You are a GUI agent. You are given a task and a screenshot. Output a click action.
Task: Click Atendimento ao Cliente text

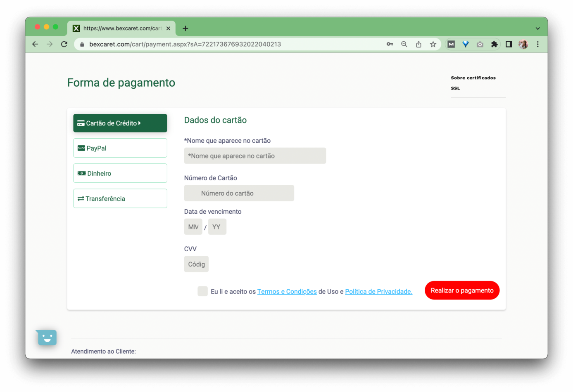point(103,352)
